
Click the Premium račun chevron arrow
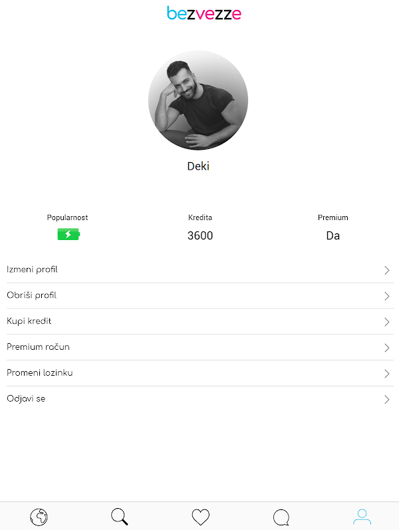(386, 348)
